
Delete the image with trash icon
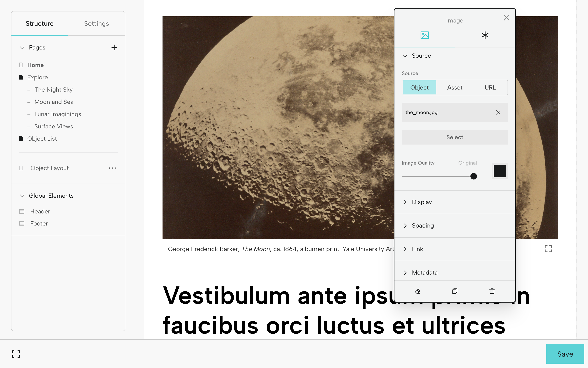[492, 291]
